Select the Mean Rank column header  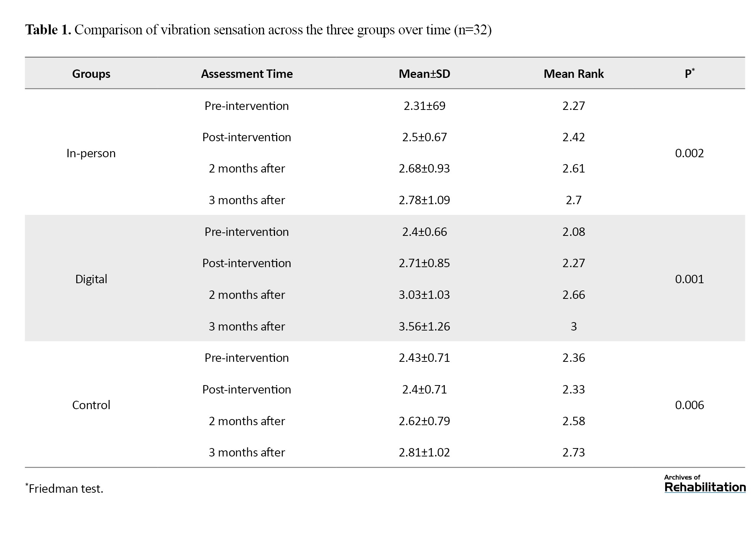pos(573,74)
